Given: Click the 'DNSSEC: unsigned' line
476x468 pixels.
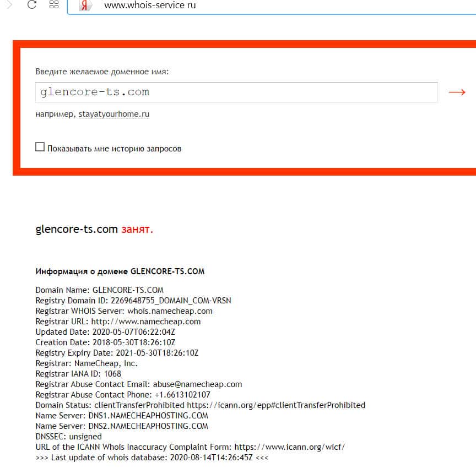Looking at the screenshot, I should 69,437.
